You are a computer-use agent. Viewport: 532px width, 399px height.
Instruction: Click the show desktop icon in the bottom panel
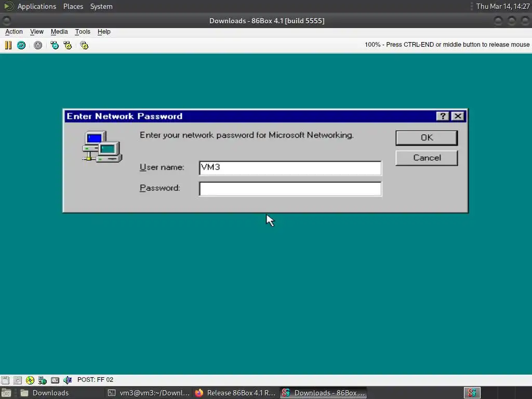point(6,393)
